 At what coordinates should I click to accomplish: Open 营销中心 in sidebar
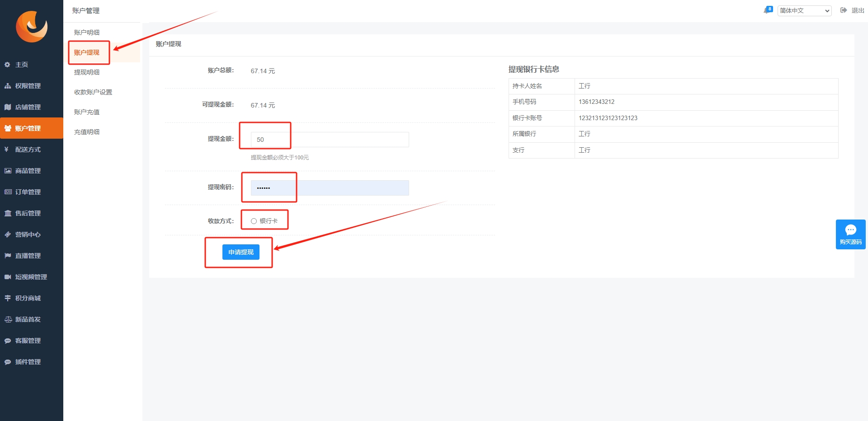coord(28,234)
